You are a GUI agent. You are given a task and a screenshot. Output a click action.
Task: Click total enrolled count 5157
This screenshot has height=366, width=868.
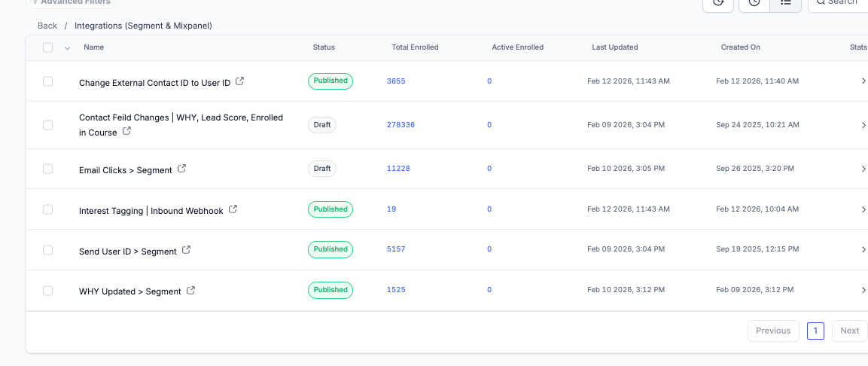pos(396,250)
